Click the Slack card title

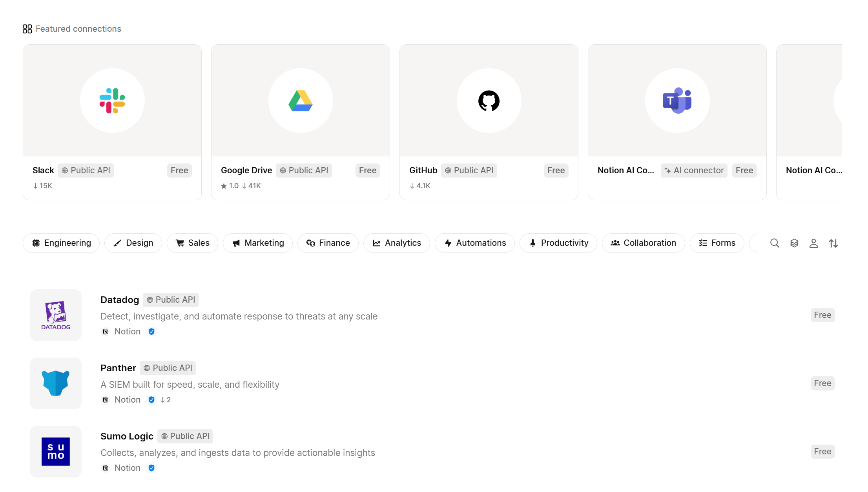[43, 171]
